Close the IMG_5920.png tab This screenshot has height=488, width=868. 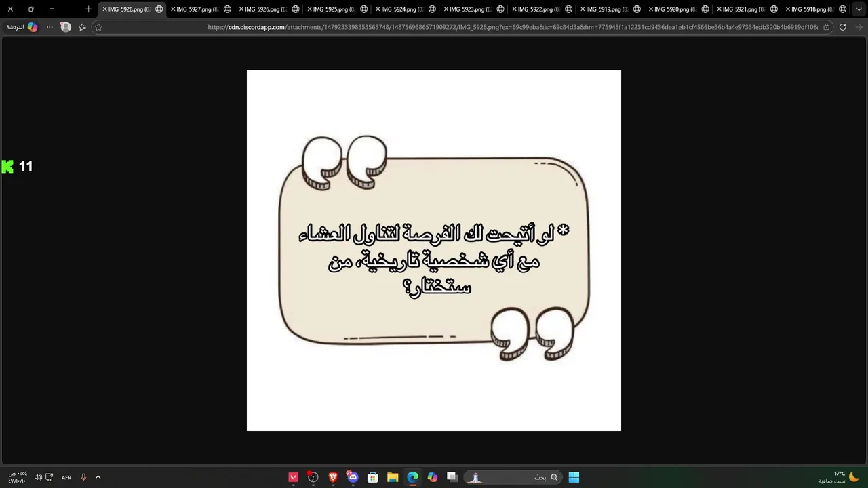(651, 9)
